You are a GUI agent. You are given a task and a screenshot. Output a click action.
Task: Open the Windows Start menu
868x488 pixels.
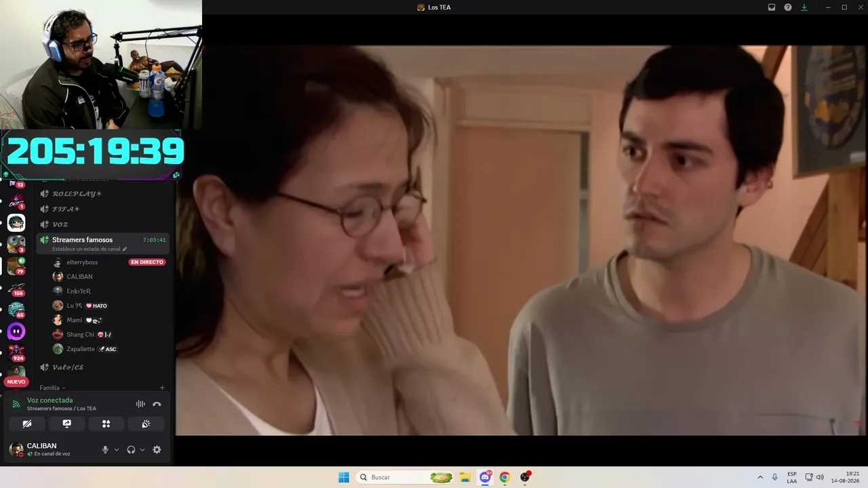344,477
